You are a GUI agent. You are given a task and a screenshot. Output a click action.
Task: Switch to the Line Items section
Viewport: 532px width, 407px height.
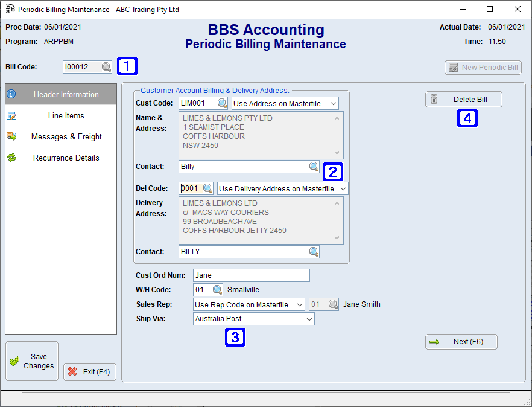tap(60, 115)
